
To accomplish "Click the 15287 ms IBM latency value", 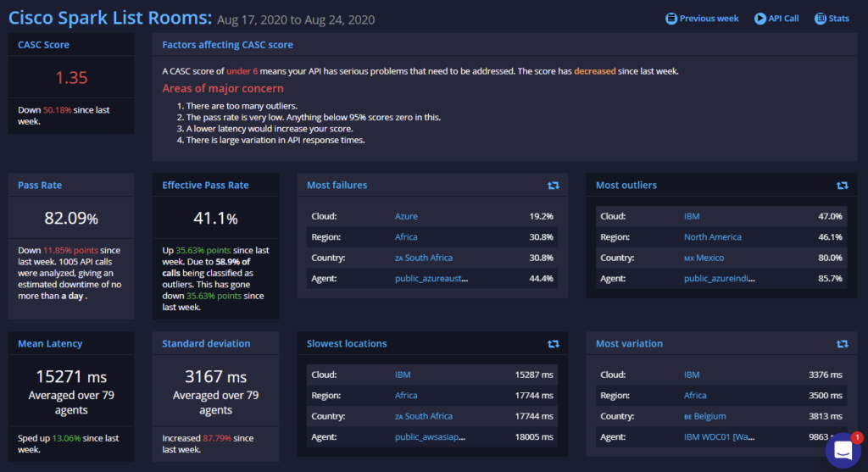I will click(534, 375).
